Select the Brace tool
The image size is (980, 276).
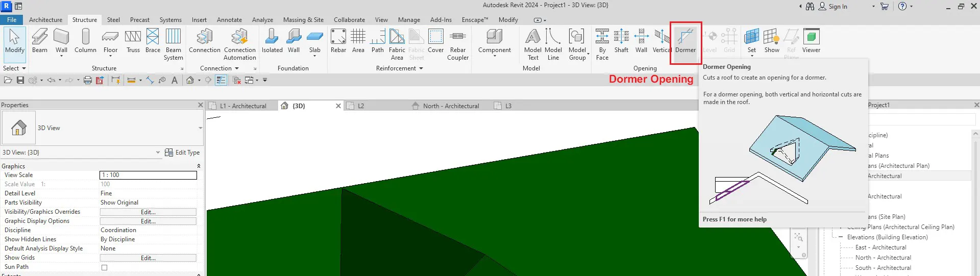(x=153, y=41)
